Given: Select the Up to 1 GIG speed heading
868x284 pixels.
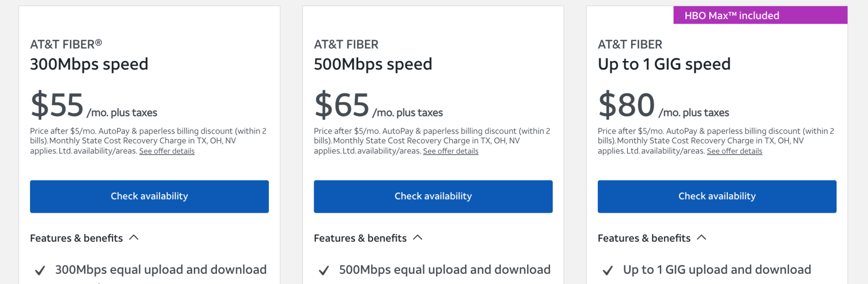Looking at the screenshot, I should click(664, 64).
